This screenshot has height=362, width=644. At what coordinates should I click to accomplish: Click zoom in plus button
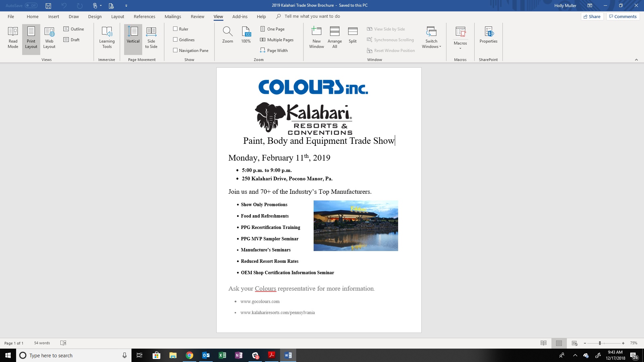coord(623,343)
